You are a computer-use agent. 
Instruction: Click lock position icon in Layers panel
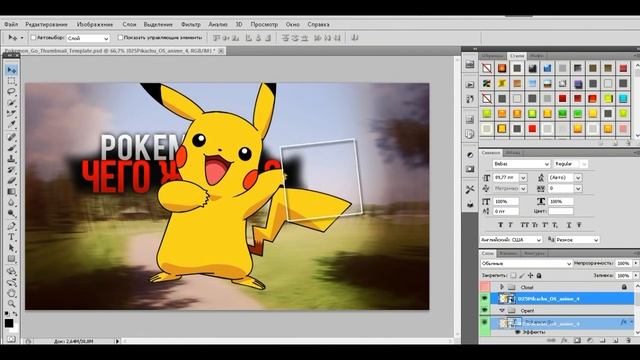tap(530, 276)
